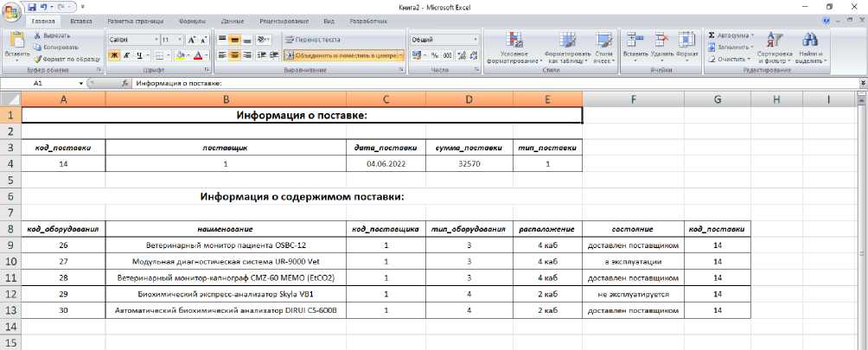Image resolution: width=868 pixels, height=350 pixels.
Task: Click Вставить cells button
Action: point(635,45)
